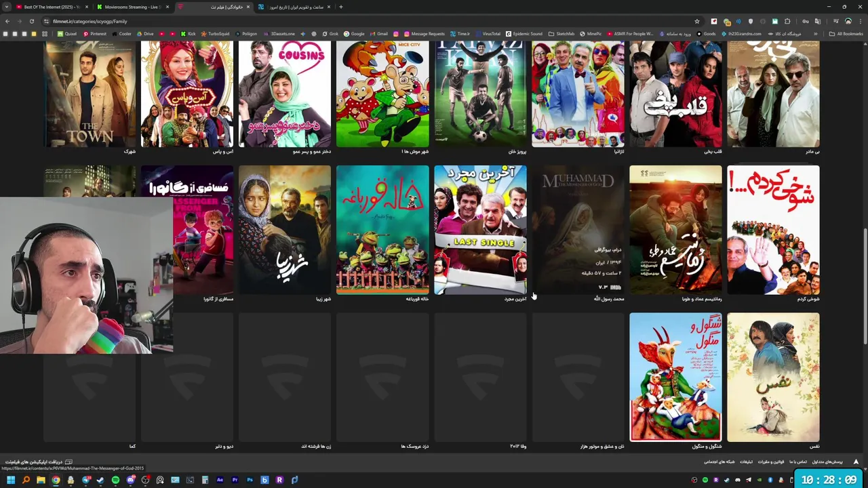Open The Town movie poster

[90, 94]
